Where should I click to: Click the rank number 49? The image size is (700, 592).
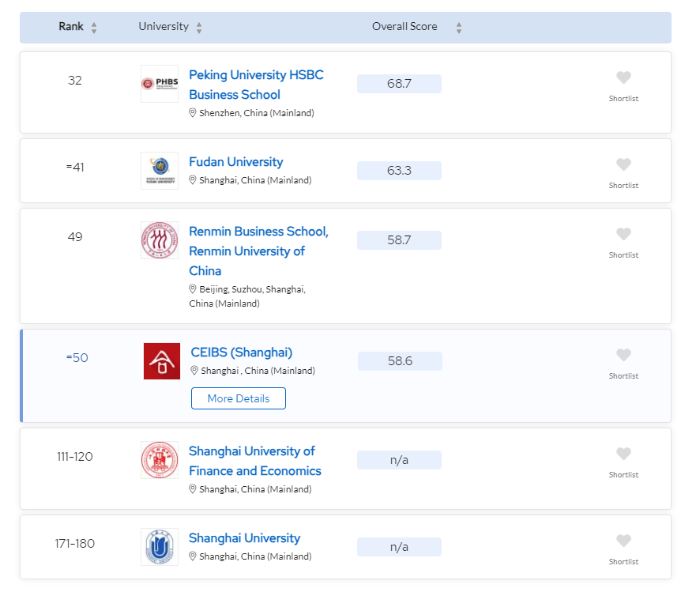point(75,236)
